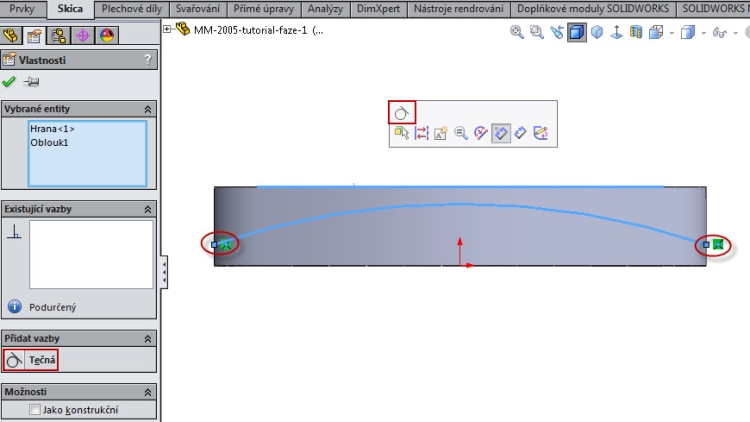Open the Plechové díly tab

(132, 9)
